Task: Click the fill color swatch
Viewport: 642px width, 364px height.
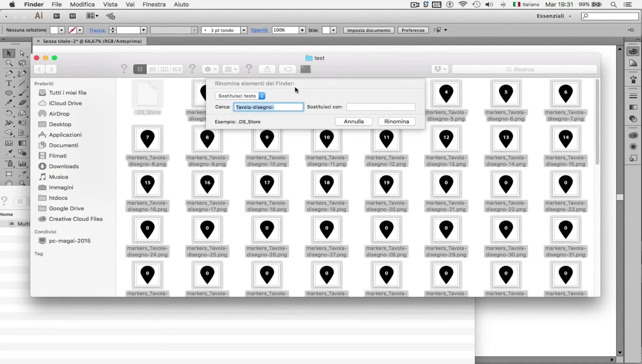Action: coord(54,30)
